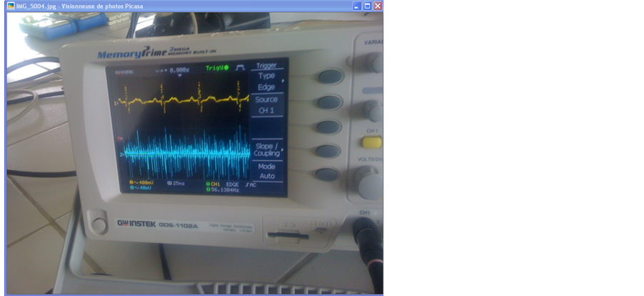
Task: Click the GW INSTEK GDS-1102A label
Action: (x=158, y=224)
